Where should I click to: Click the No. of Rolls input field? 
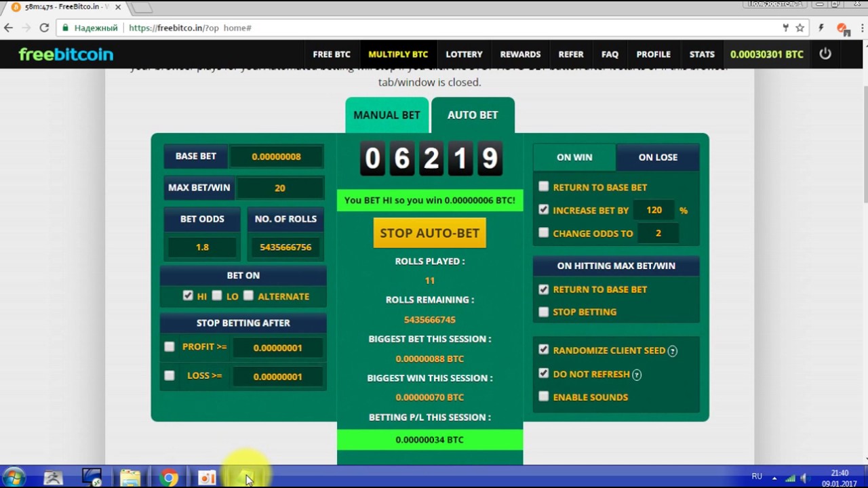point(285,247)
